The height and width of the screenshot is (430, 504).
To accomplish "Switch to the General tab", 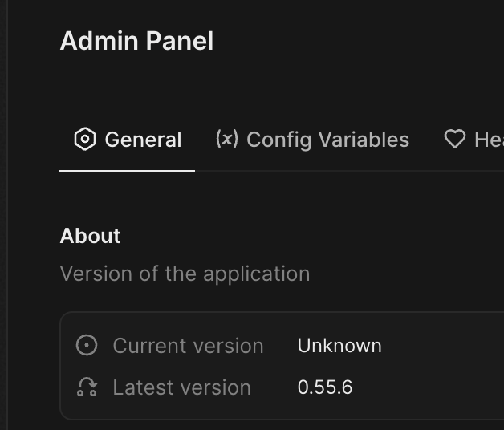I will (x=128, y=140).
